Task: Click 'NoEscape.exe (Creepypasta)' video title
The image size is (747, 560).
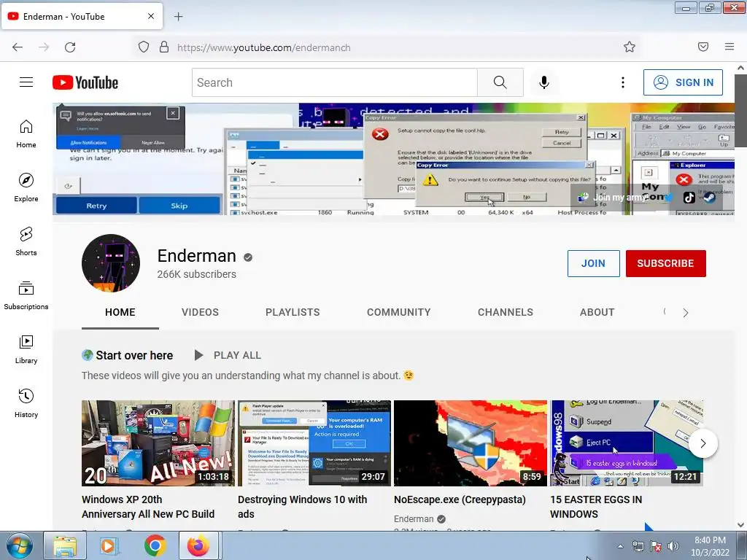Action: pos(460,499)
